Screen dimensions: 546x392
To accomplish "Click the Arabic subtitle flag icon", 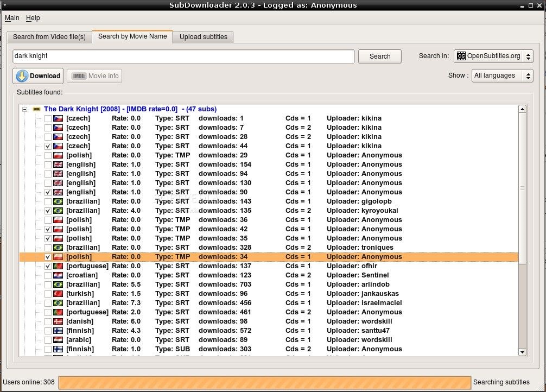I will point(58,340).
